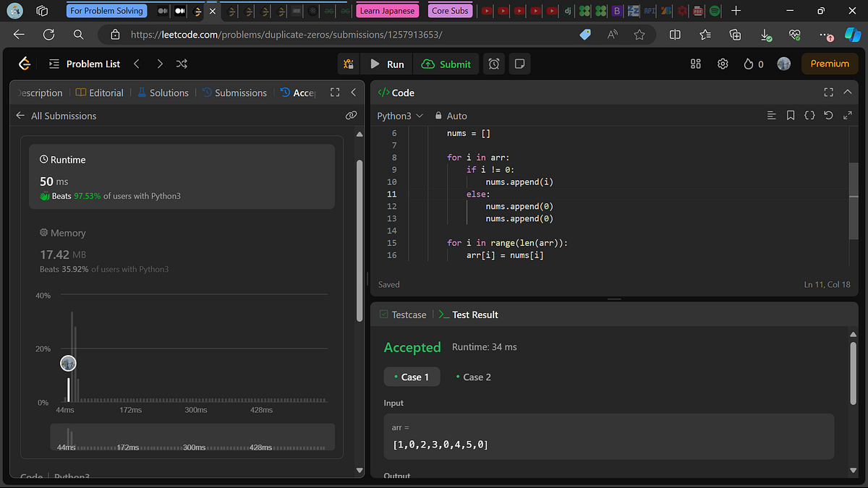This screenshot has height=488, width=868.
Task: Click the bookmark icon in code editor
Action: pyautogui.click(x=791, y=116)
